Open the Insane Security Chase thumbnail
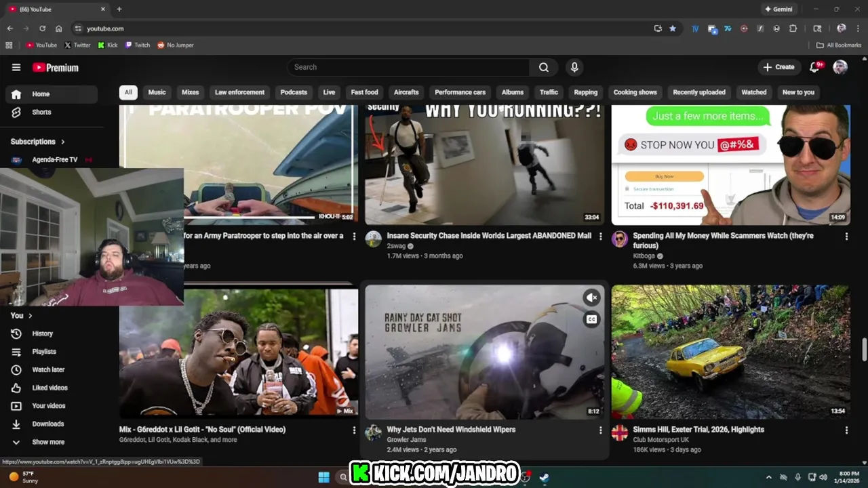868x488 pixels. click(x=484, y=165)
